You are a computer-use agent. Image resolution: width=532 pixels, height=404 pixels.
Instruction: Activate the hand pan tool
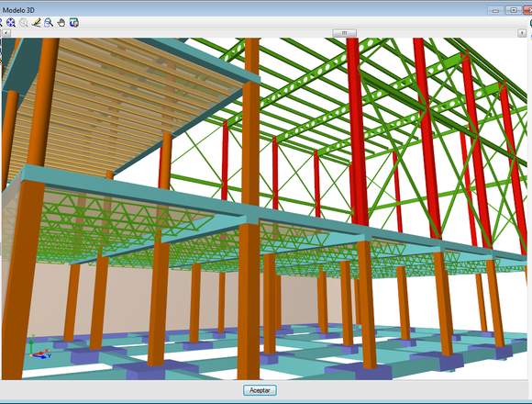[x=61, y=23]
